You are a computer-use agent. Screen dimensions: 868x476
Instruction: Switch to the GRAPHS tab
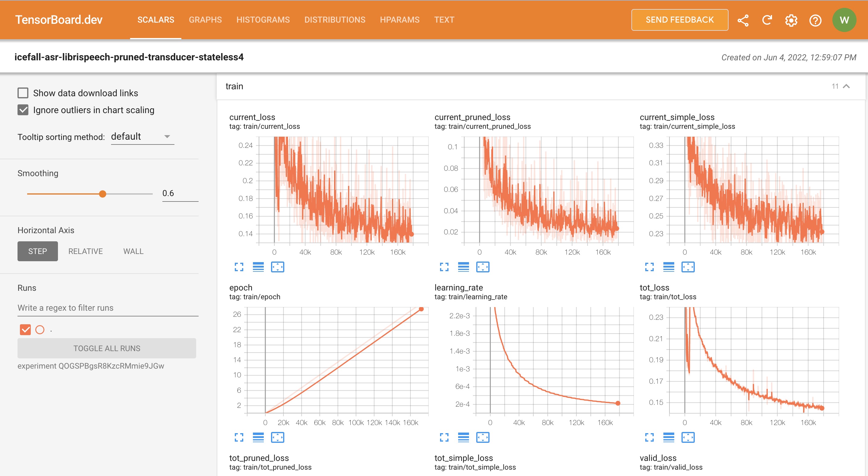point(206,20)
